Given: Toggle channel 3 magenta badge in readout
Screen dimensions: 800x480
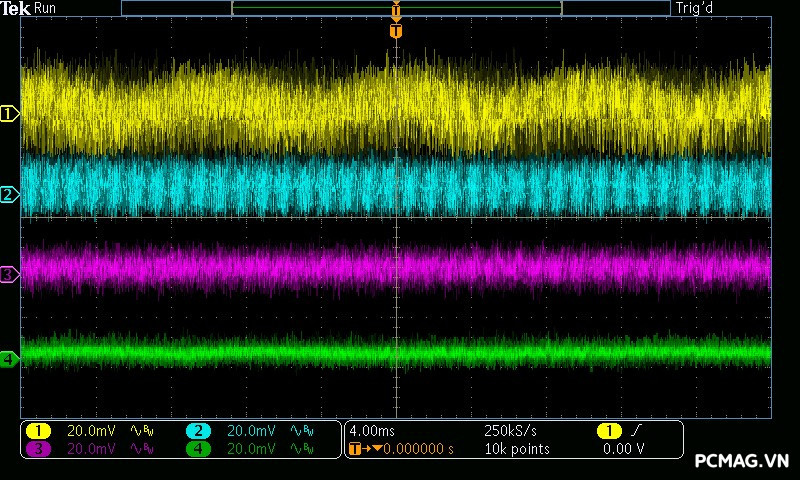Looking at the screenshot, I should [38, 449].
